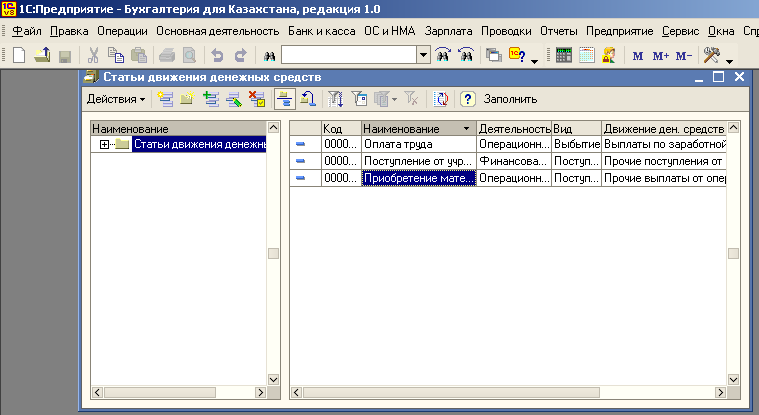Click the Движение ден. средств column header
This screenshot has width=759, height=415.
pos(664,129)
